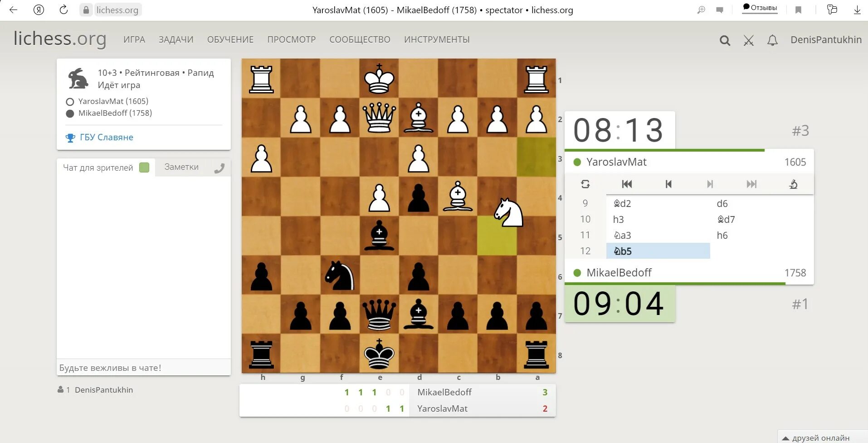Open the browser reader/zoom key icon
The height and width of the screenshot is (443, 868).
click(x=701, y=10)
